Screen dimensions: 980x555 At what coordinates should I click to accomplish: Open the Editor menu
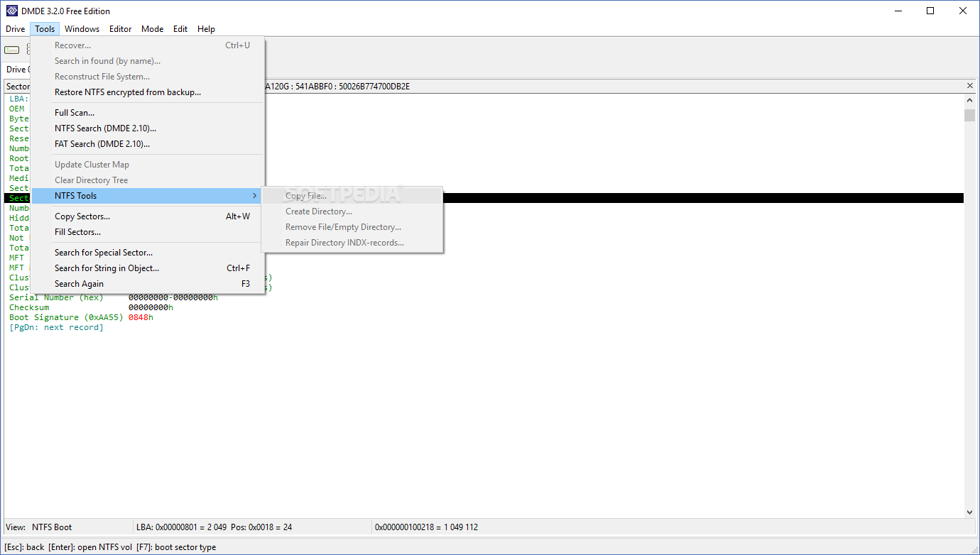tap(120, 29)
